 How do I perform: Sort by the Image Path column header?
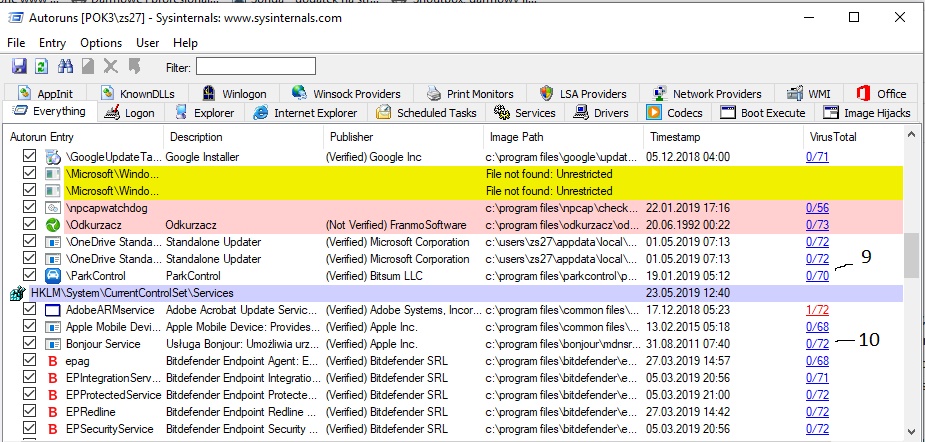click(563, 137)
